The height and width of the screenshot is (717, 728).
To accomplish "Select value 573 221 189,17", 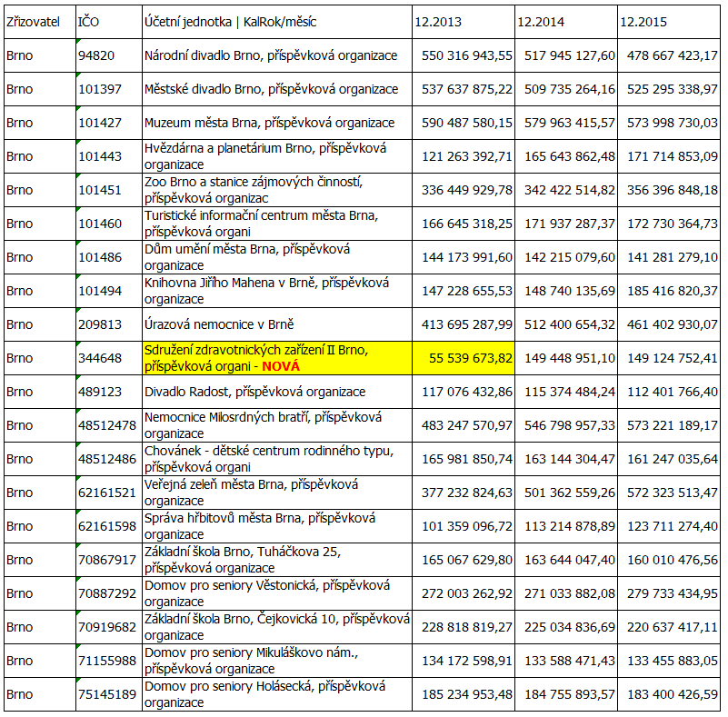I will pos(669,425).
